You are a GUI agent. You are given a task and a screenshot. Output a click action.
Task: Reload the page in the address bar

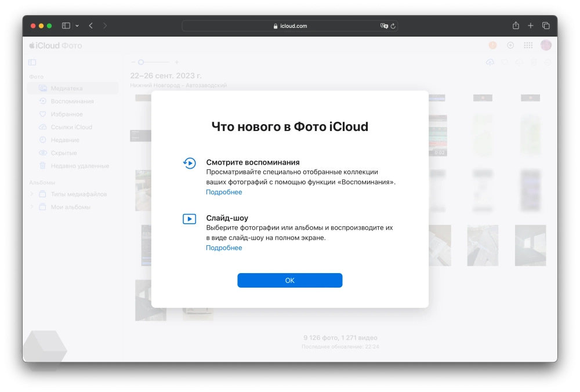393,26
